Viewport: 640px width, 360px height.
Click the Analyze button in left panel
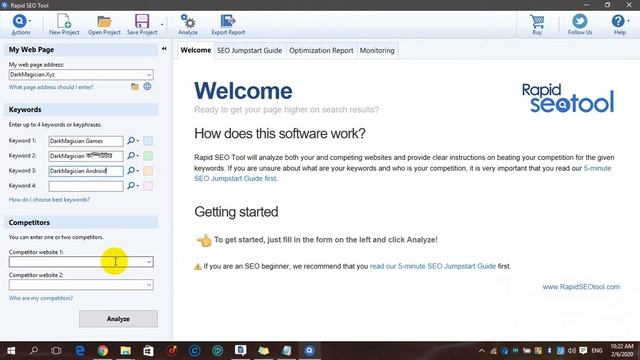(118, 319)
